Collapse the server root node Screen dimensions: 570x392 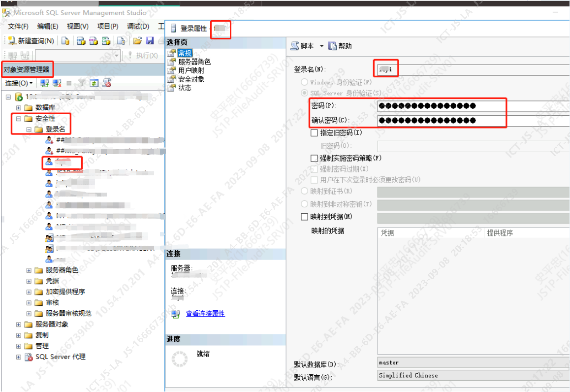(8, 97)
